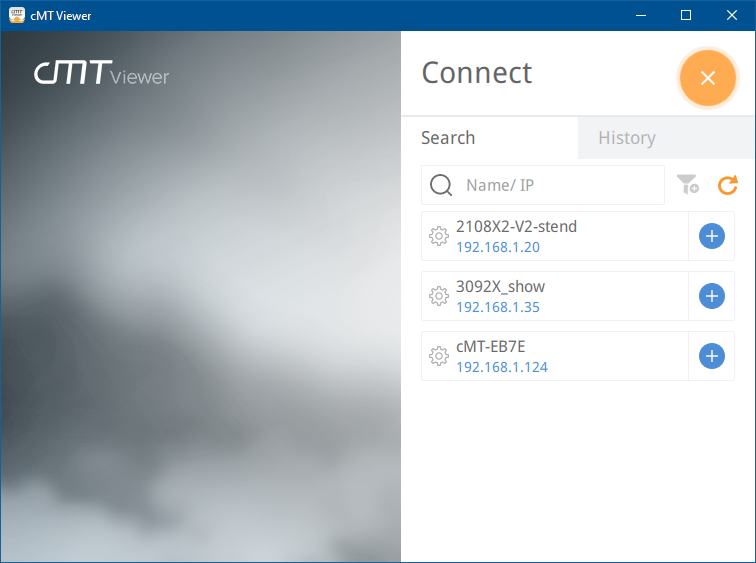Maximize the cMT Viewer window
This screenshot has height=563, width=756.
click(x=686, y=15)
